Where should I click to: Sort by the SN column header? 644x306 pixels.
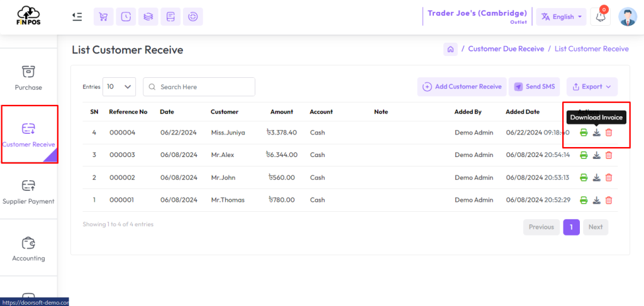(x=94, y=112)
